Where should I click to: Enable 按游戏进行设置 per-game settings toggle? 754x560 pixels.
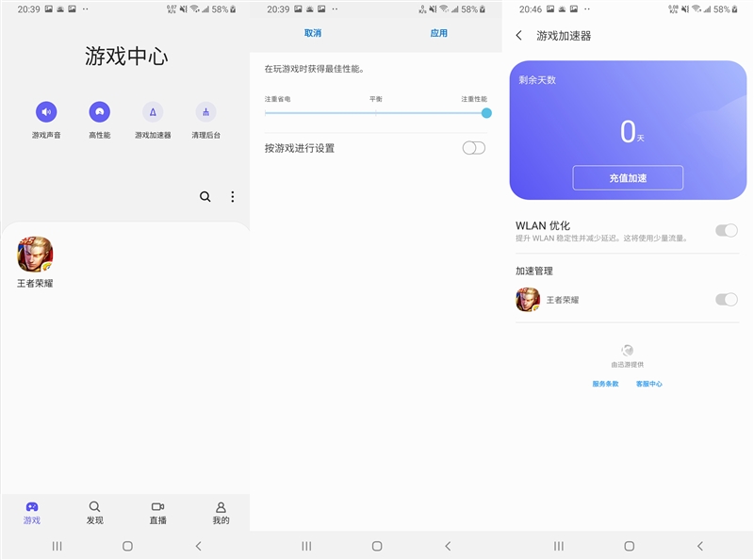474,147
